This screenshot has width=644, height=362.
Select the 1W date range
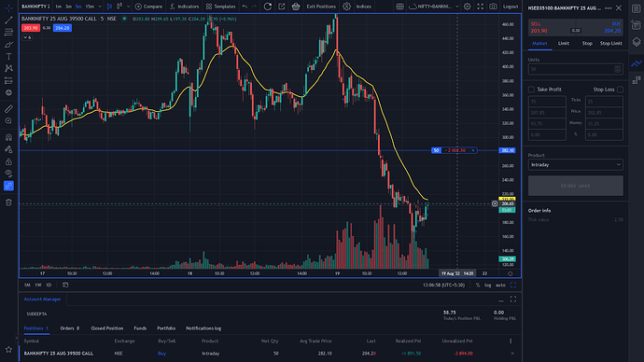point(38,285)
